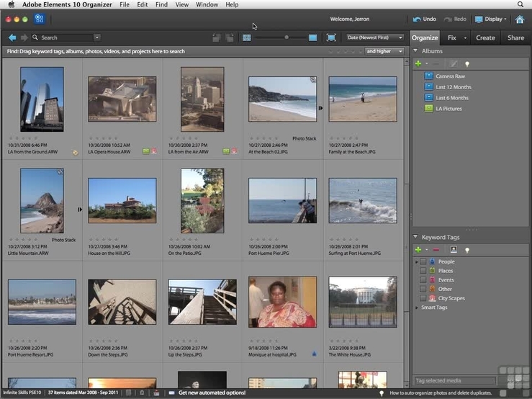Click keyword tag icon on LA from the Ground

tap(76, 153)
